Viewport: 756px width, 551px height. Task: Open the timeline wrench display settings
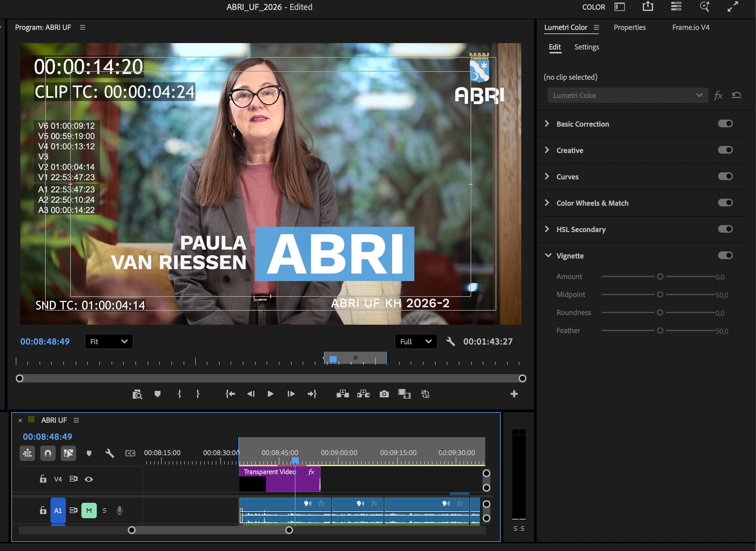(x=109, y=453)
